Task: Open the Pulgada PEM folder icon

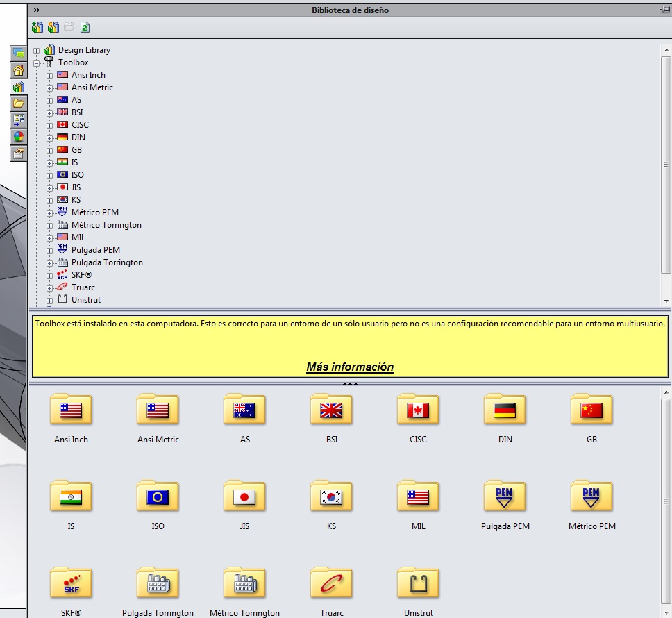Action: [x=505, y=496]
